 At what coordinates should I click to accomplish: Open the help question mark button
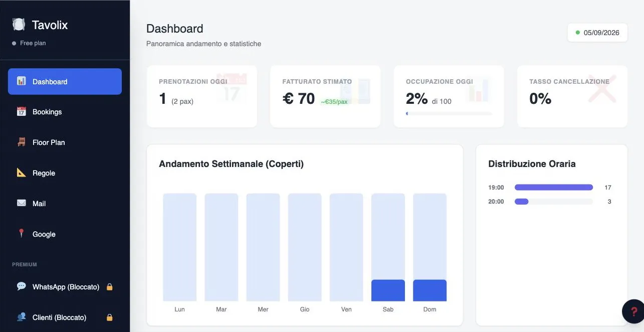(633, 311)
